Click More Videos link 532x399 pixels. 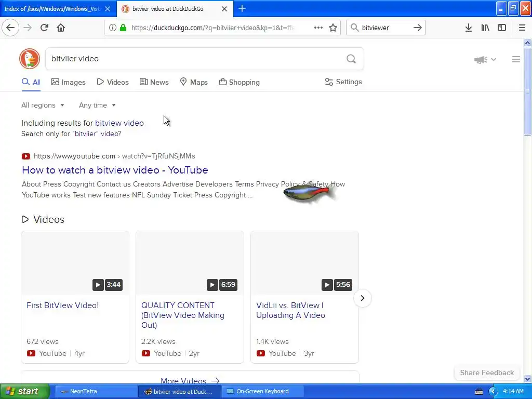(190, 381)
